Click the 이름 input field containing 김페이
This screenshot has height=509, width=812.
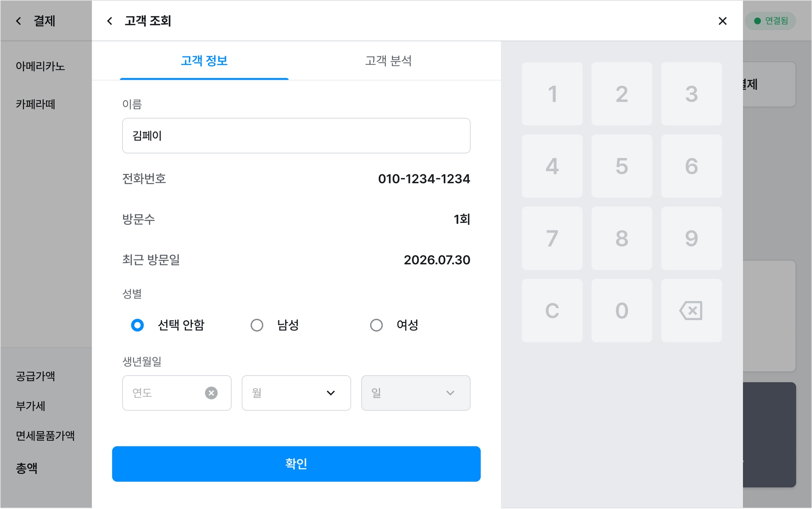click(296, 136)
